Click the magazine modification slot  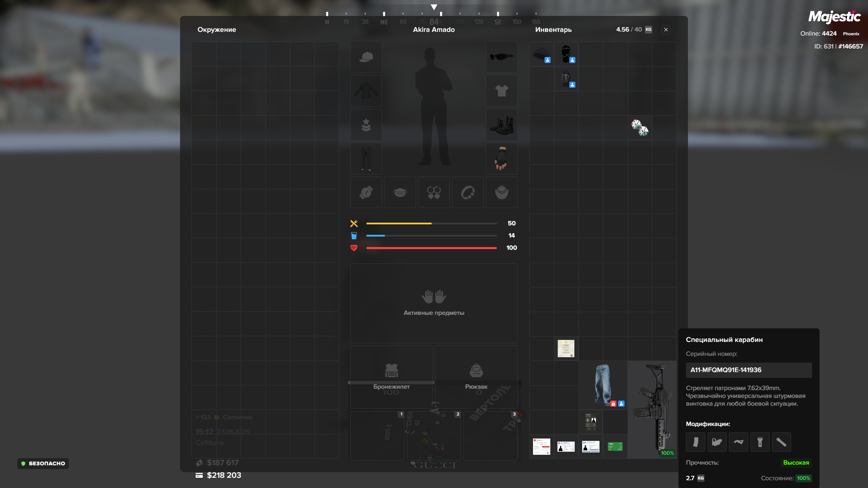695,442
